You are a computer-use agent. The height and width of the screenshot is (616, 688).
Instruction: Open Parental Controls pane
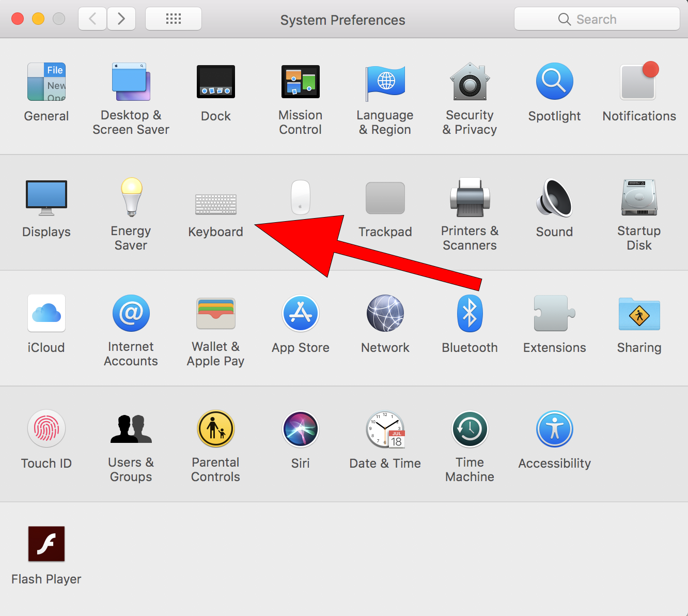pyautogui.click(x=215, y=429)
